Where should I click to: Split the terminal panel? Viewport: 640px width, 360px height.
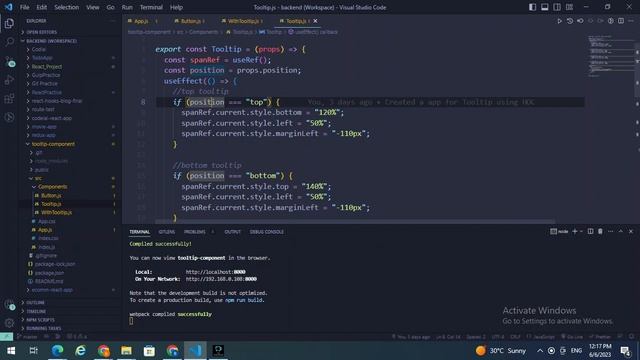[590, 231]
